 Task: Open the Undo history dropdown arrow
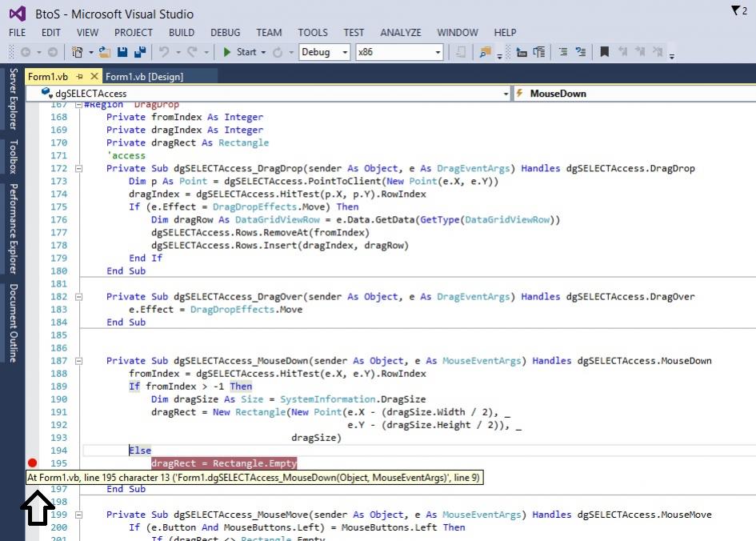pos(178,52)
